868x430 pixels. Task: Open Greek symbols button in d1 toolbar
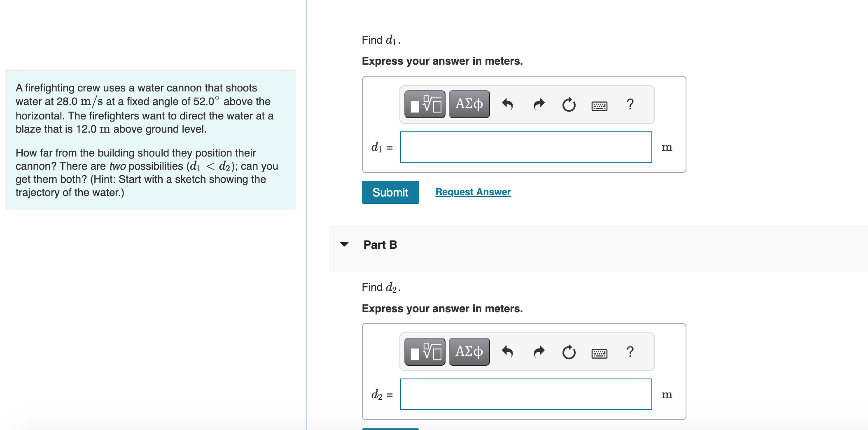[x=469, y=105]
